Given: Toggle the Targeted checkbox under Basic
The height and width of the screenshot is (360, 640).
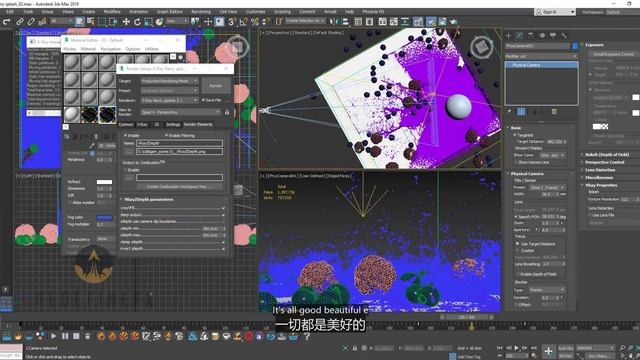Looking at the screenshot, I should 516,135.
